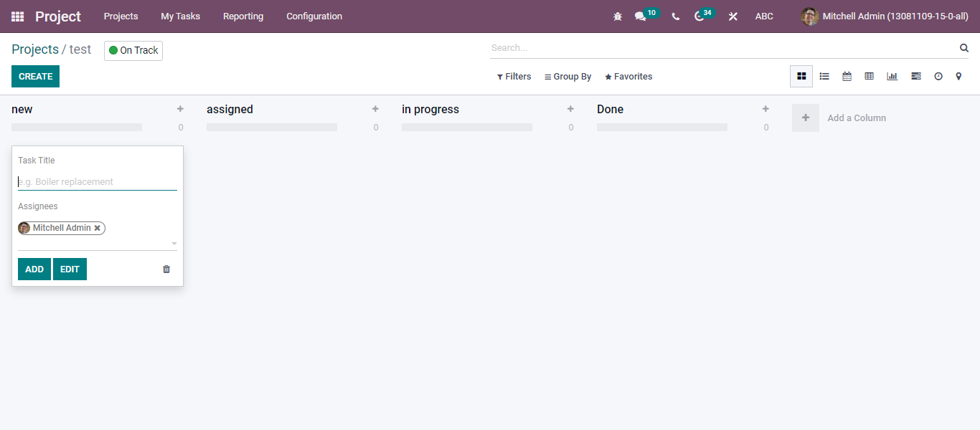The width and height of the screenshot is (980, 430).
Task: Click the EDIT button
Action: click(x=70, y=269)
